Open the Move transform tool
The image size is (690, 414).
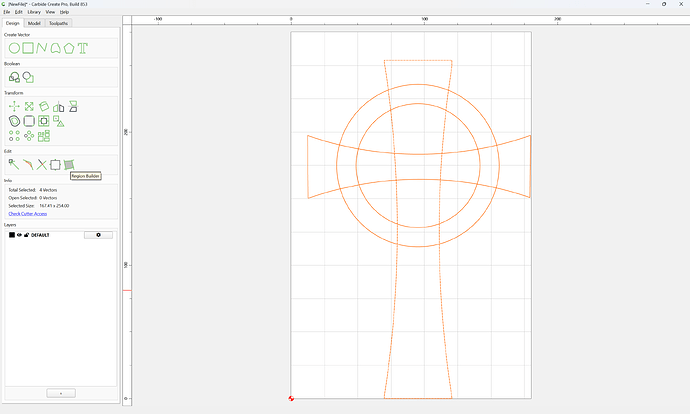[14, 106]
